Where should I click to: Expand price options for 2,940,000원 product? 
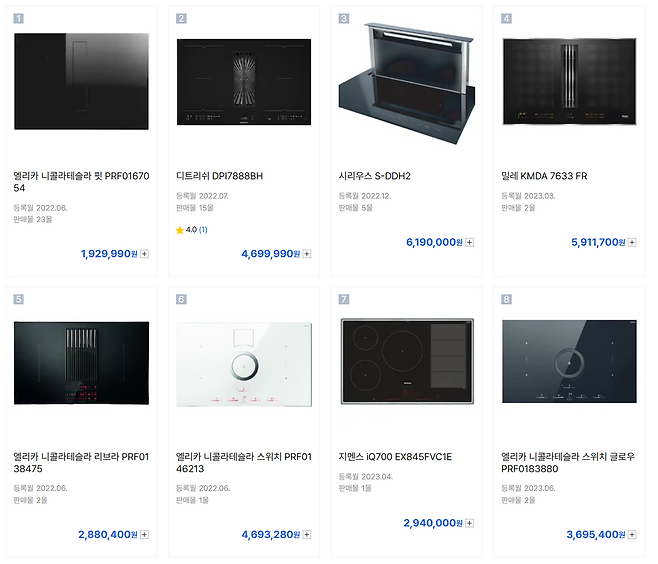[470, 523]
